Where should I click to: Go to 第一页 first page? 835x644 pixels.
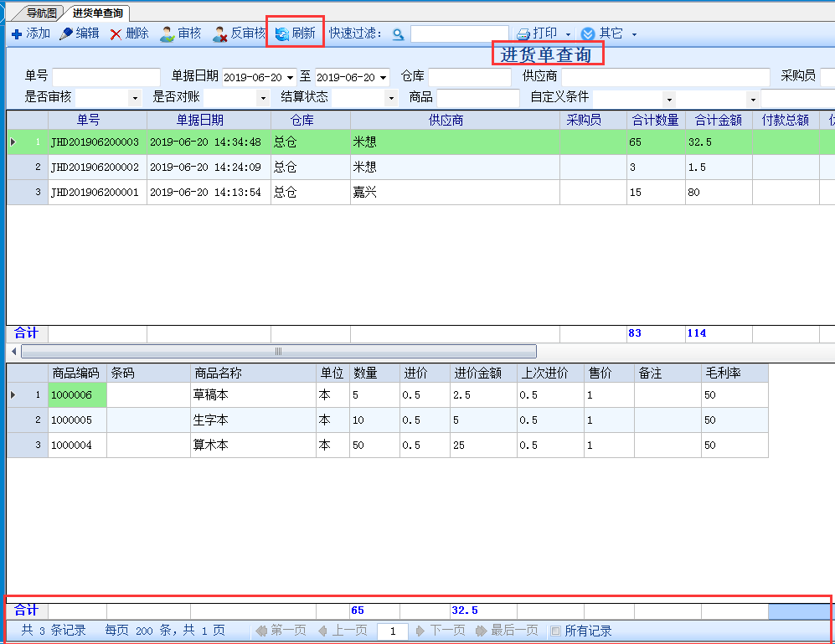click(281, 631)
